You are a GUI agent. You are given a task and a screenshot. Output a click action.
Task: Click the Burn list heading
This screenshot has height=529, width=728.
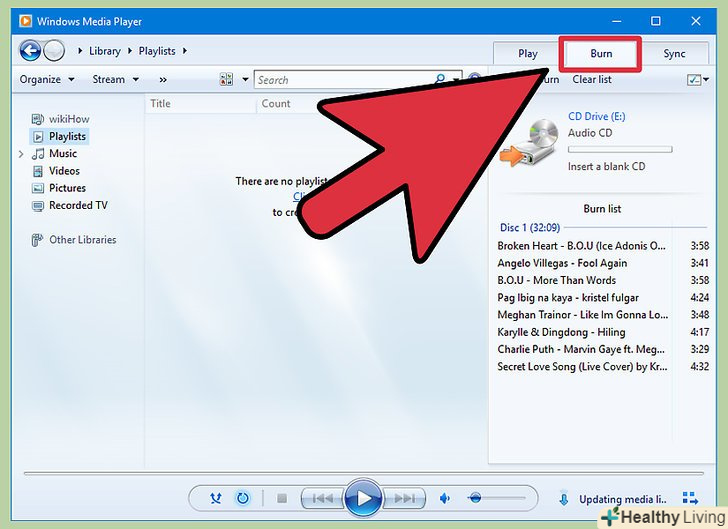[602, 209]
